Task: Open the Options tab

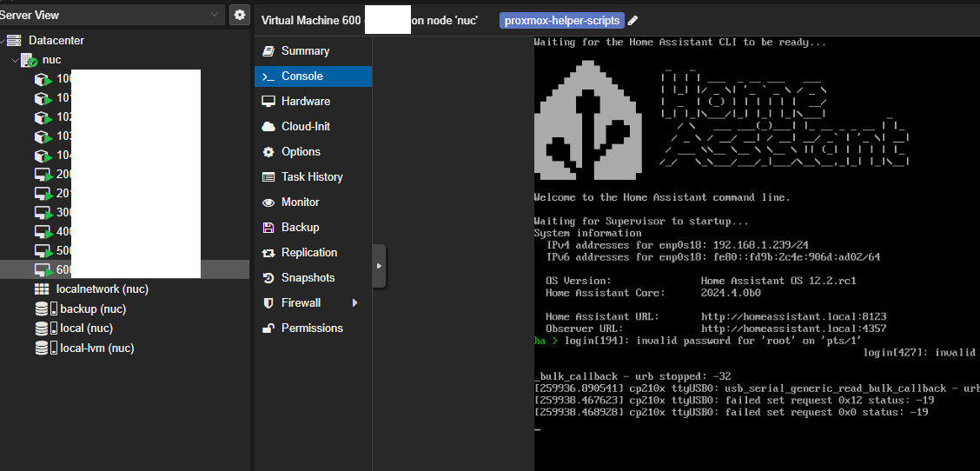Action: tap(313, 152)
